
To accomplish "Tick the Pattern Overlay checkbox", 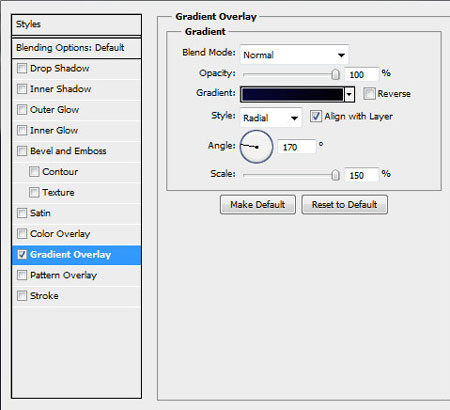I will point(22,275).
